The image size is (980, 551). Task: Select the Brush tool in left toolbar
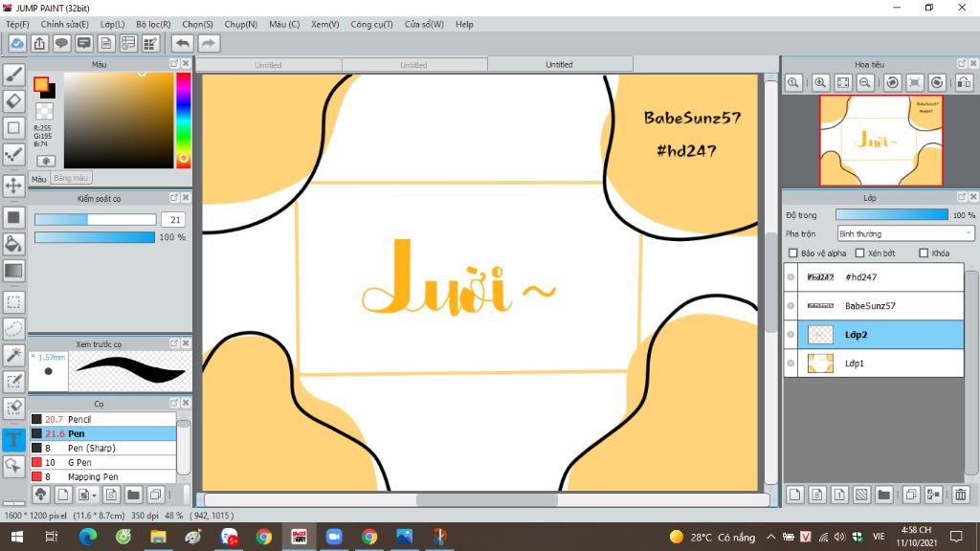pos(13,74)
